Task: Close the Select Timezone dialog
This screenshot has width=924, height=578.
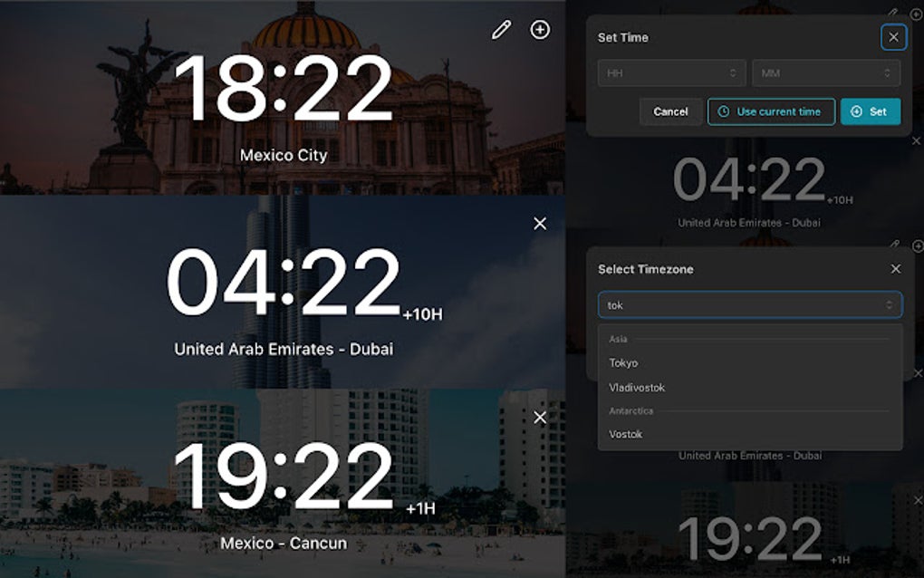Action: tap(895, 268)
